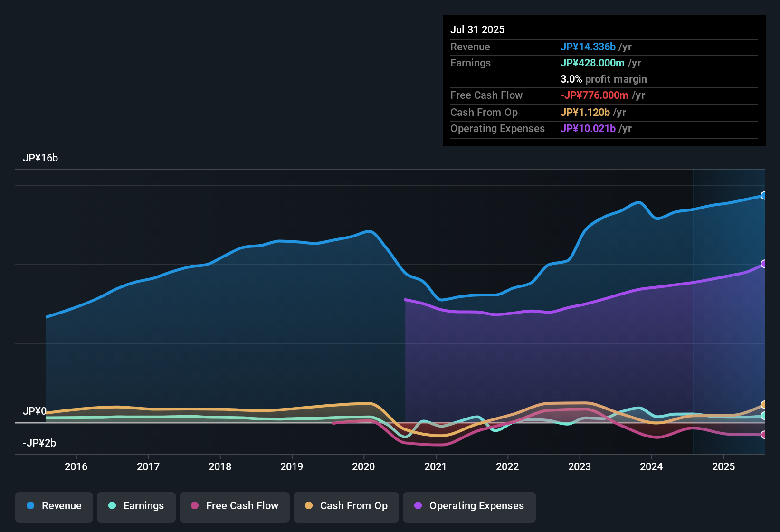
Task: Select the 2020 year label on axis
Action: coord(363,467)
